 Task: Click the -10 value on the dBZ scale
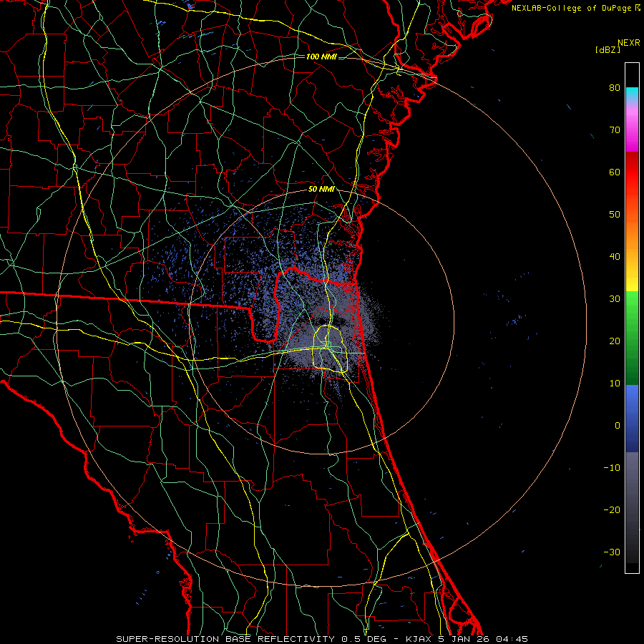(612, 468)
